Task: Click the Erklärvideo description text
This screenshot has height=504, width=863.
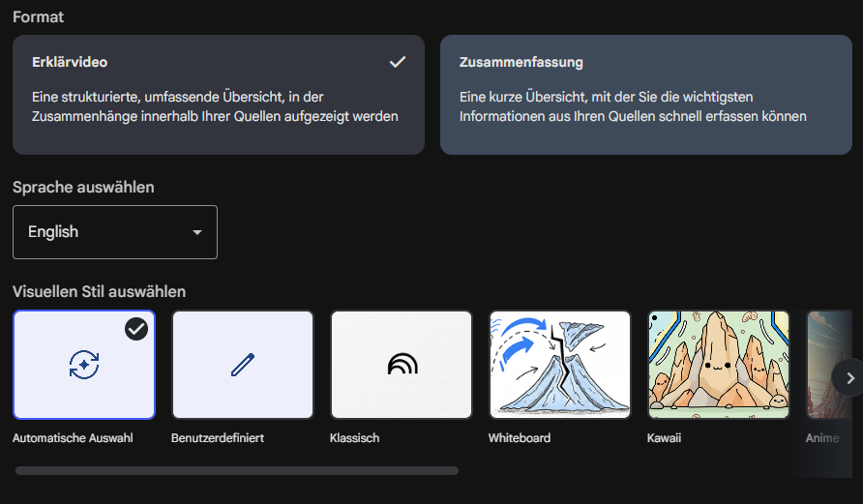Action: tap(215, 106)
